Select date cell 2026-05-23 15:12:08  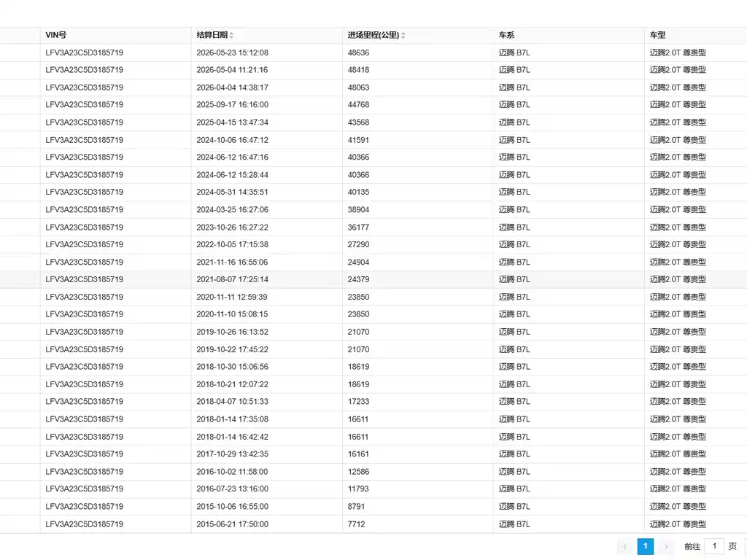(x=233, y=52)
